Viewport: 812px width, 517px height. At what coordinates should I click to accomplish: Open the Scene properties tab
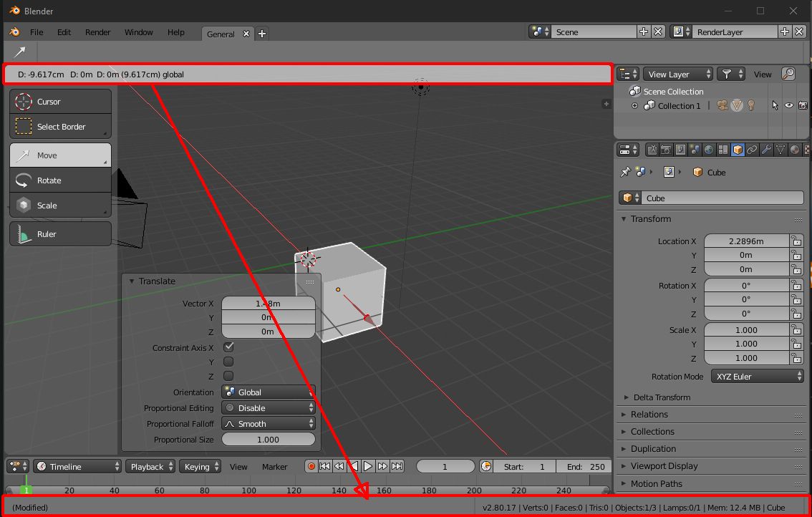(x=695, y=150)
